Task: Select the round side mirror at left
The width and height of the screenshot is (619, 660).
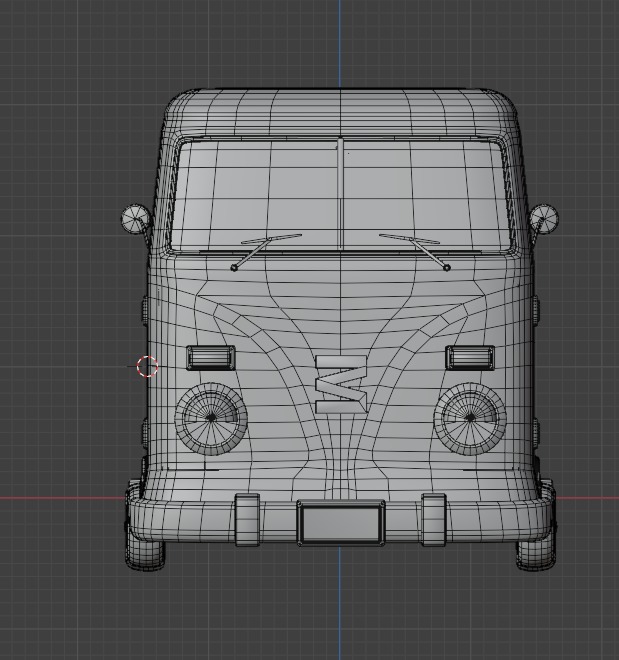Action: coord(135,219)
